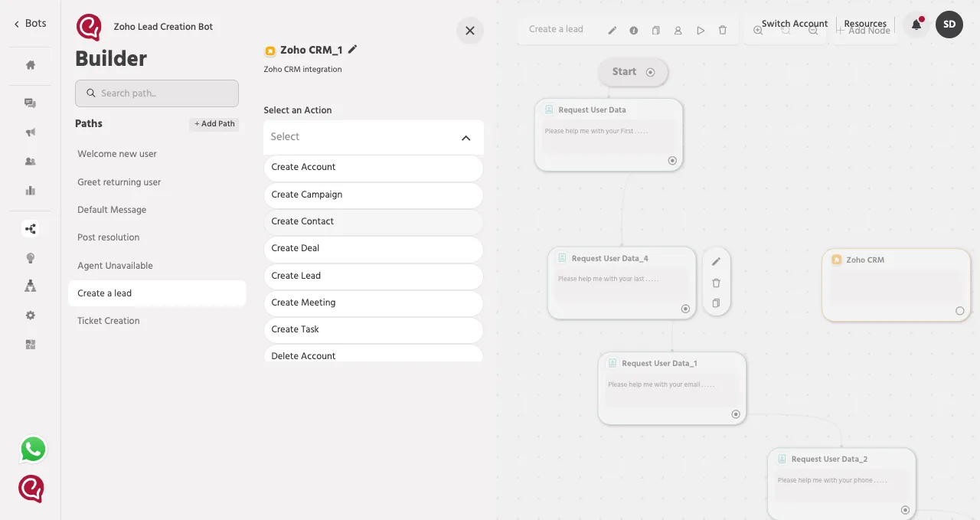Choose Create Meeting action
Screen dimensions: 980x520
pos(374,303)
